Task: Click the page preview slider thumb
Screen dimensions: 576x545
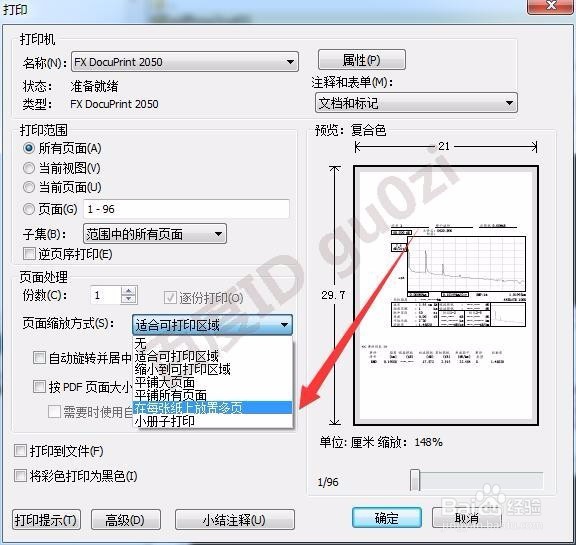Action: pyautogui.click(x=415, y=479)
